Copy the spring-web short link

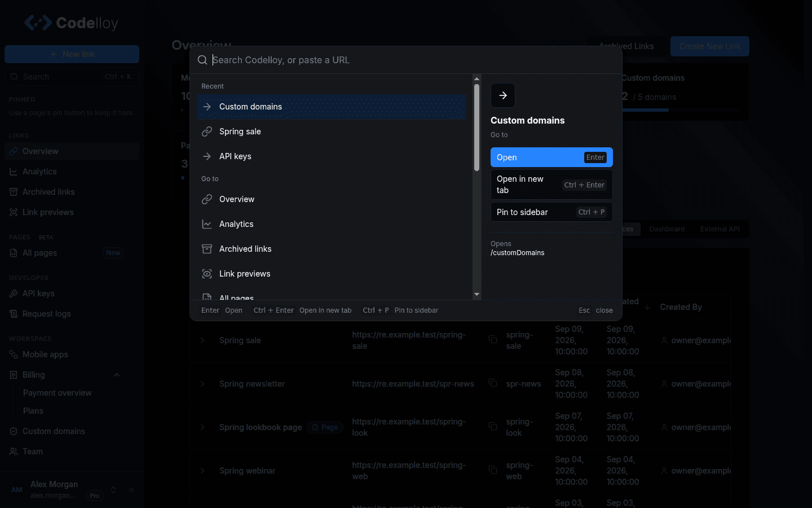493,470
